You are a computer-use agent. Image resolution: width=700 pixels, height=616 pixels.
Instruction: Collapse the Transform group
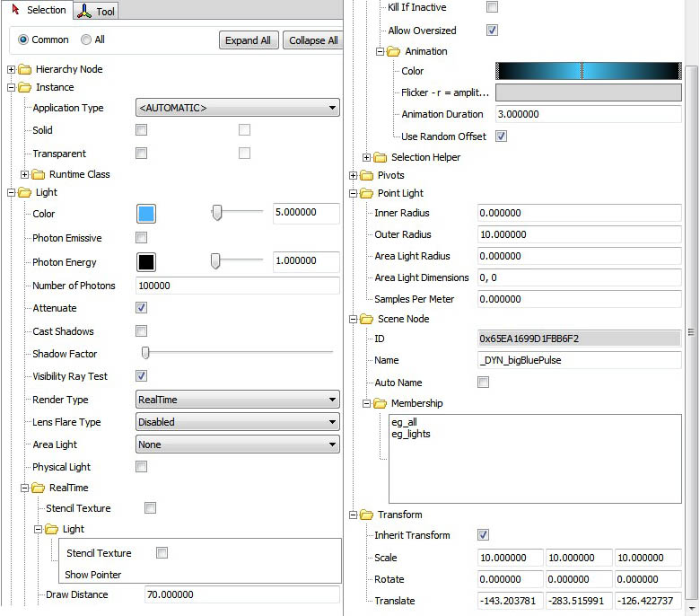(353, 515)
